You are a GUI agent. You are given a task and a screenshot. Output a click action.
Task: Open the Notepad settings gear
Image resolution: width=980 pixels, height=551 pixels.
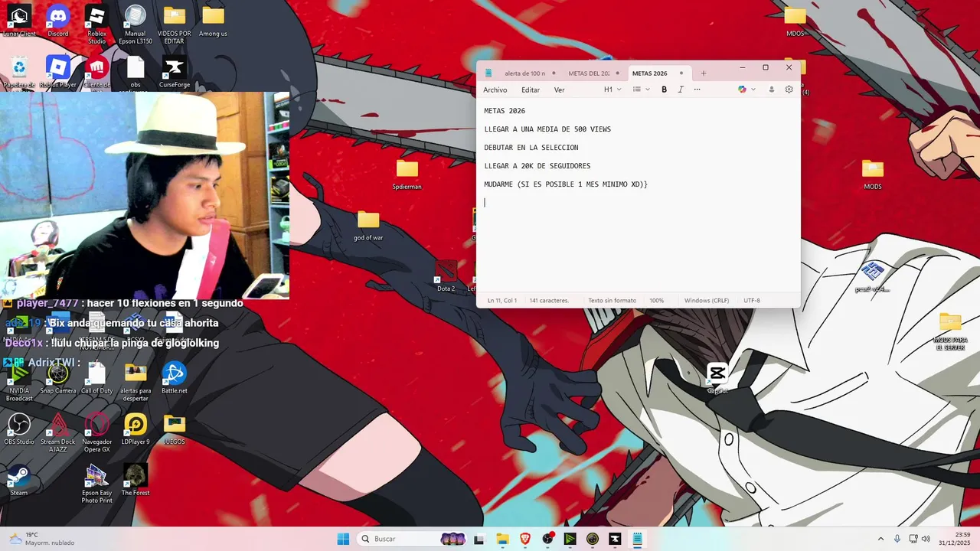pyautogui.click(x=789, y=90)
